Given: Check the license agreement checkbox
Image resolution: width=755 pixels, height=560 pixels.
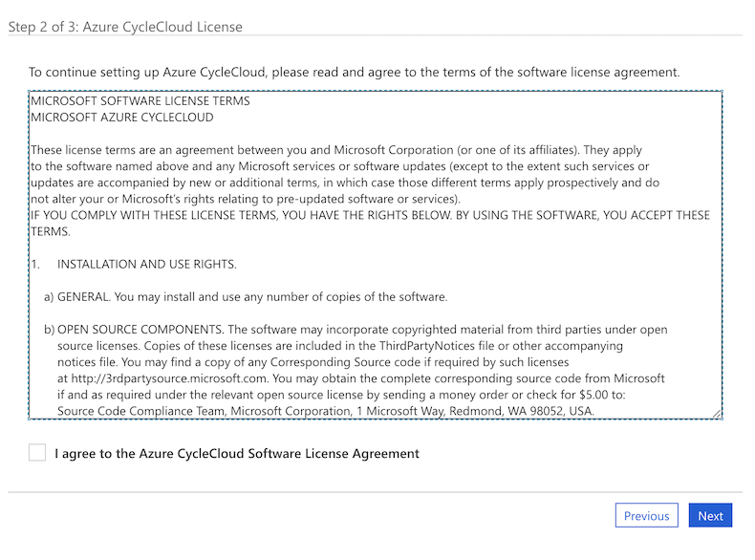Looking at the screenshot, I should pyautogui.click(x=37, y=452).
